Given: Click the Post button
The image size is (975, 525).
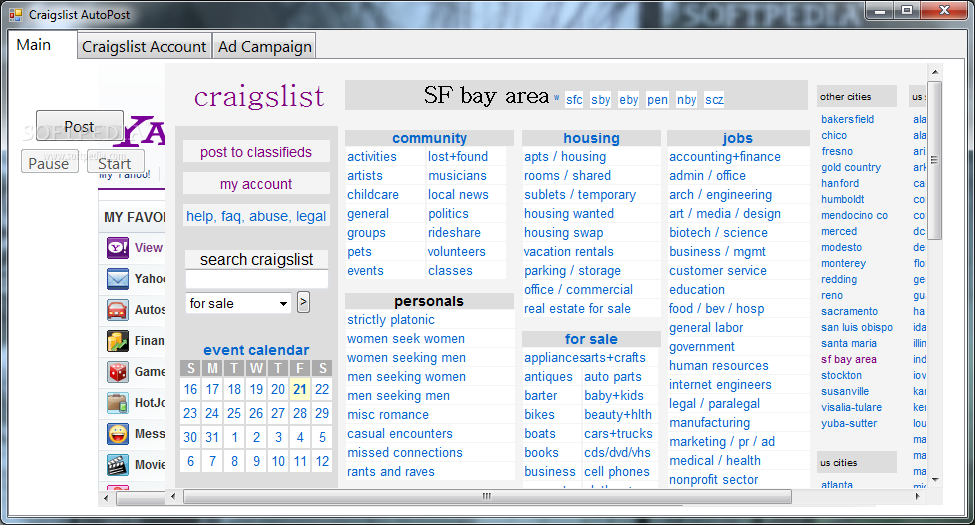Looking at the screenshot, I should click(80, 126).
